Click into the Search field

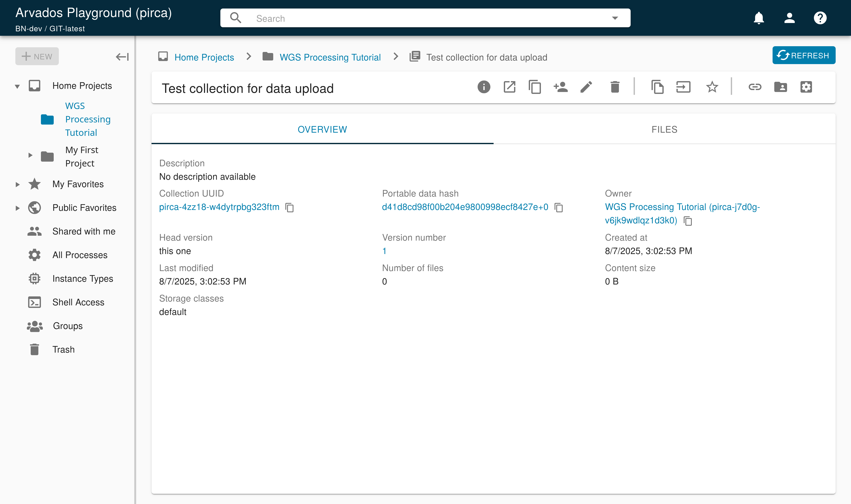[425, 18]
